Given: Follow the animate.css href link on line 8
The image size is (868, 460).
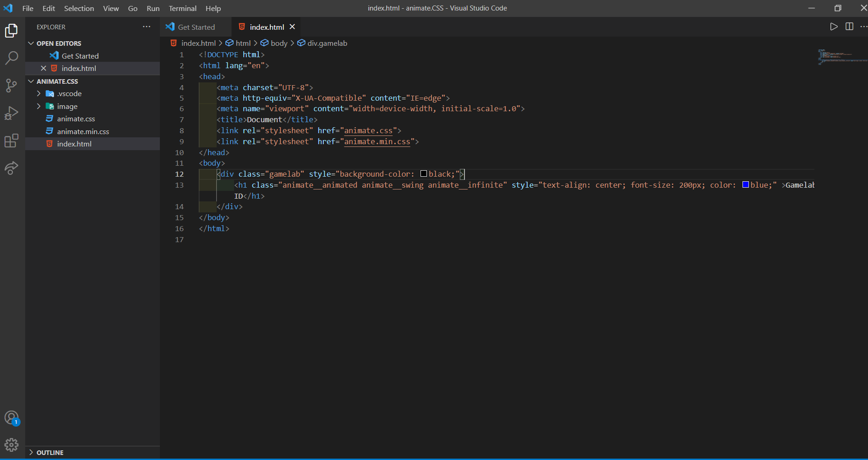Looking at the screenshot, I should (368, 130).
